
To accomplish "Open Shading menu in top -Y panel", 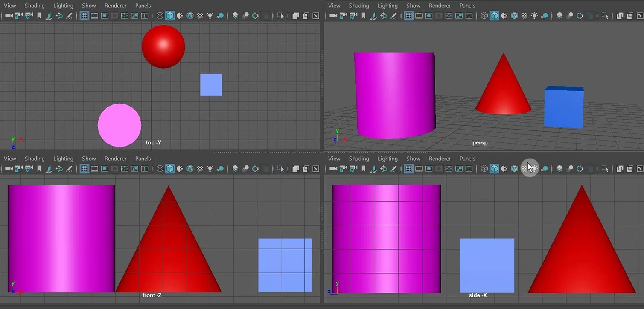I will coord(35,6).
